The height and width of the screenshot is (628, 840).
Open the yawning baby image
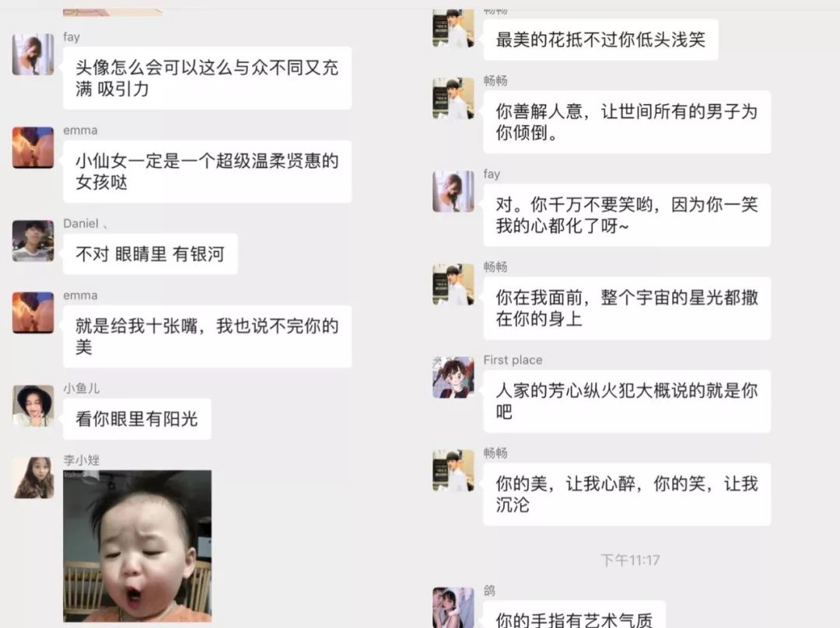coord(137,546)
